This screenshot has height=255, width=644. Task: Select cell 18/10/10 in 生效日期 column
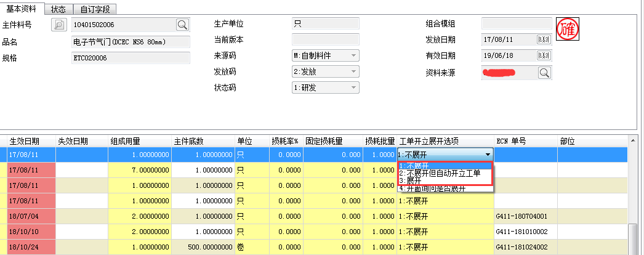coord(31,232)
